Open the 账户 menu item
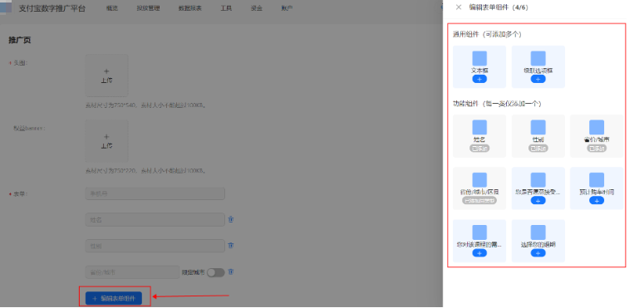 coord(287,8)
